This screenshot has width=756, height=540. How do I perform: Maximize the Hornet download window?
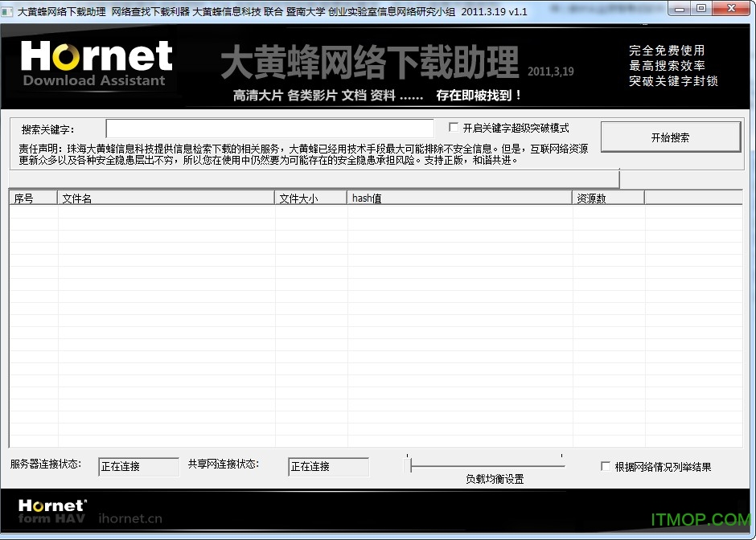pyautogui.click(x=701, y=8)
